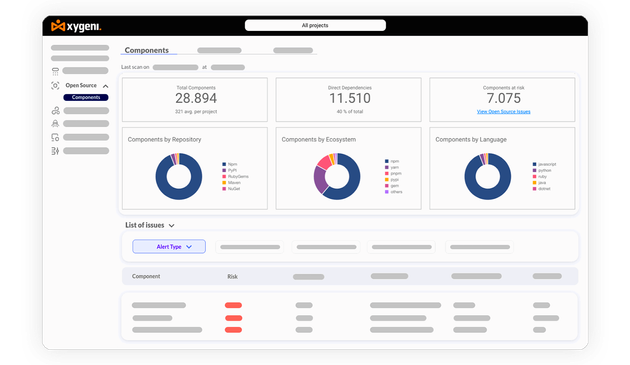
Task: Collapse the List of issues section
Action: 172,226
